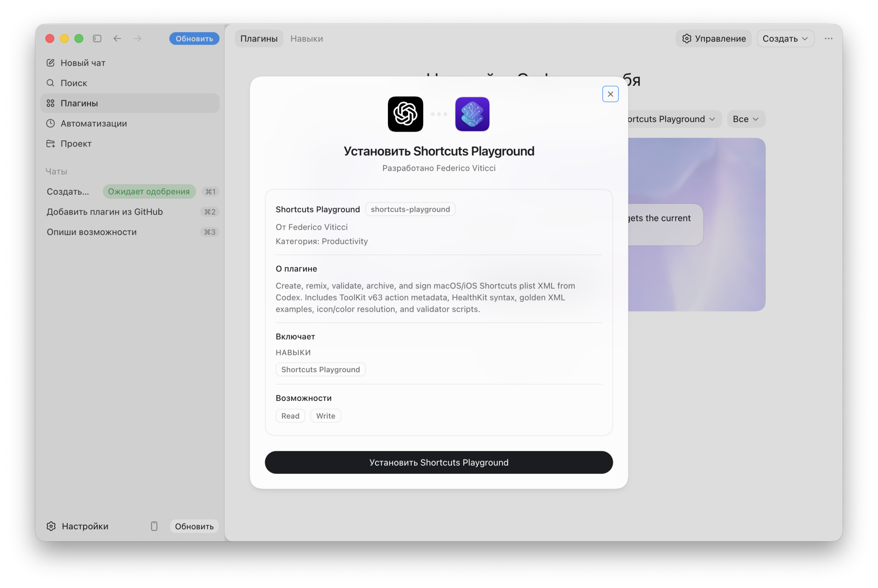Click the Включает heading
The image size is (878, 588).
pyautogui.click(x=295, y=337)
